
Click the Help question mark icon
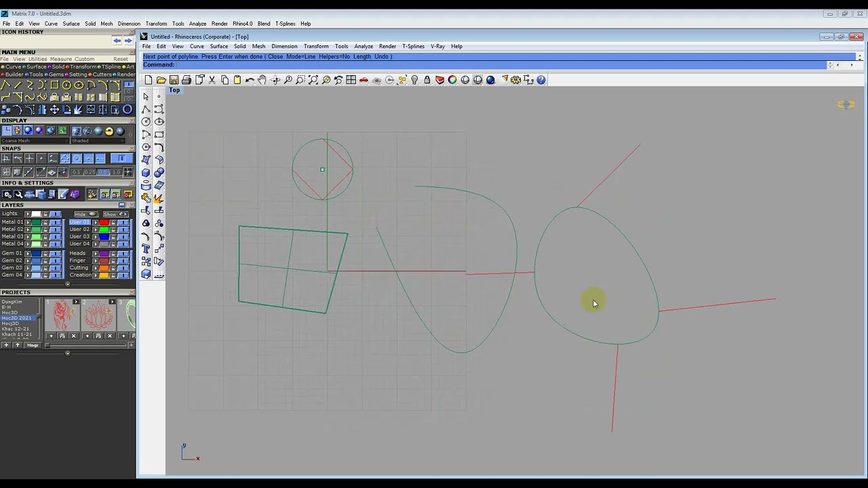540,80
